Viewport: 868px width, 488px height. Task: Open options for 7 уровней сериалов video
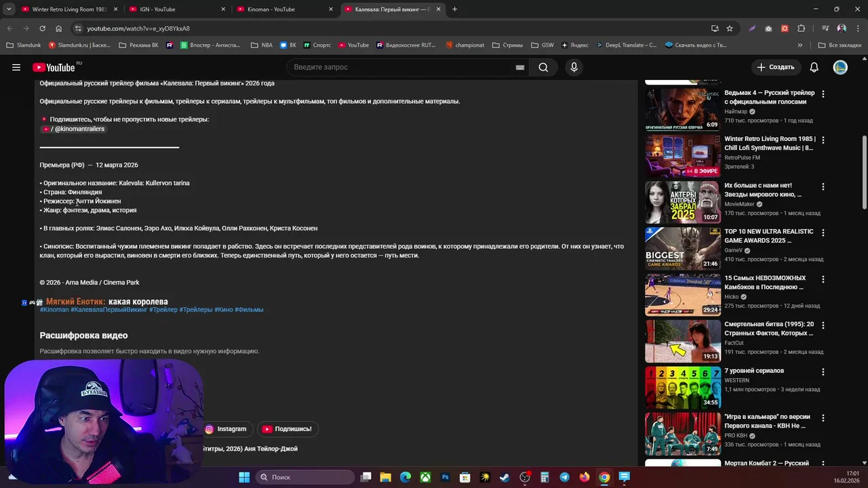[x=823, y=371]
